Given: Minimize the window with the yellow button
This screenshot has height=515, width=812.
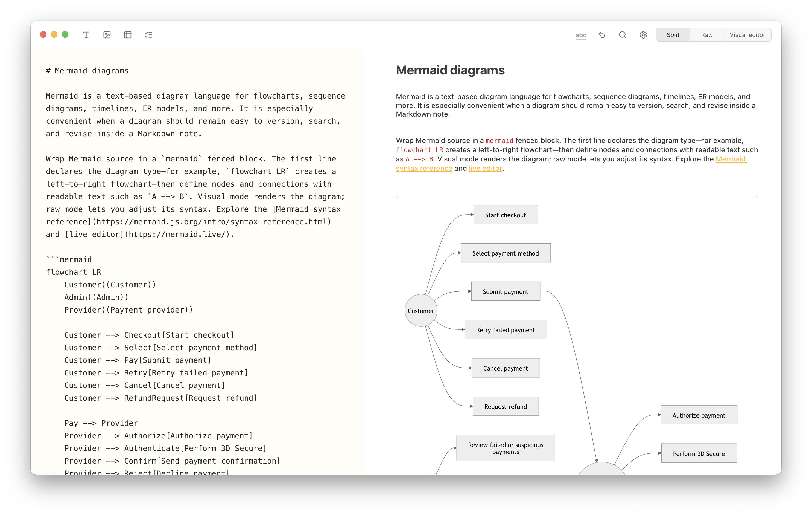Looking at the screenshot, I should [54, 35].
